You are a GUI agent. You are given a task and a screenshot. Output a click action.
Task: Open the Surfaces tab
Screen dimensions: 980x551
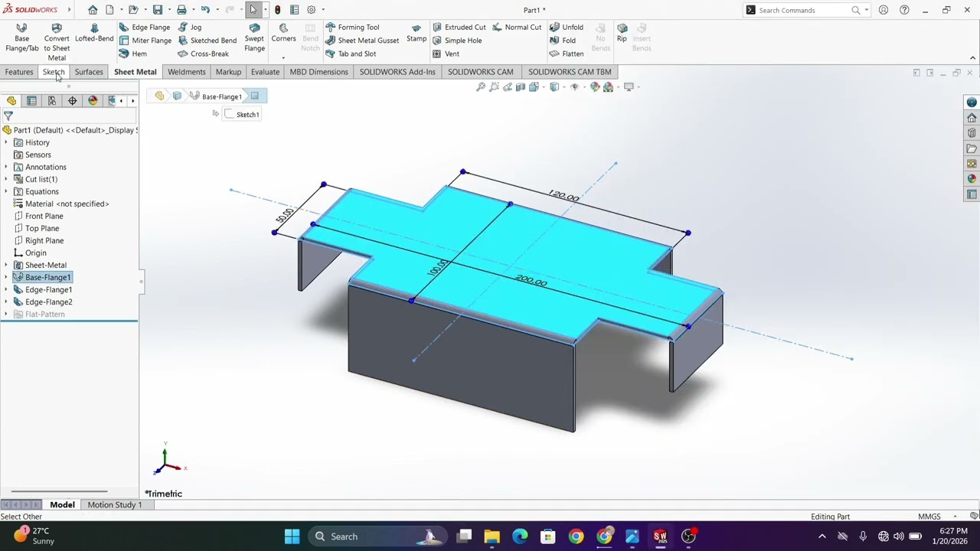89,72
